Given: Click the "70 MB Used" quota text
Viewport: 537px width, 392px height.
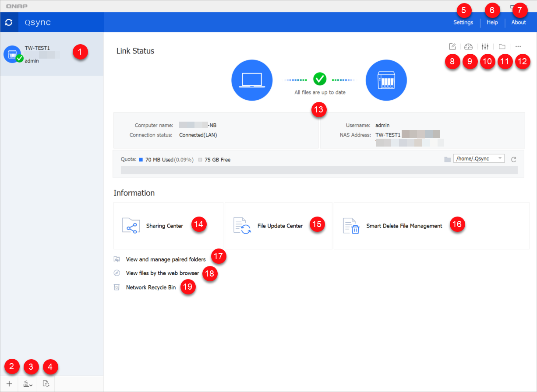Looking at the screenshot, I should (159, 160).
